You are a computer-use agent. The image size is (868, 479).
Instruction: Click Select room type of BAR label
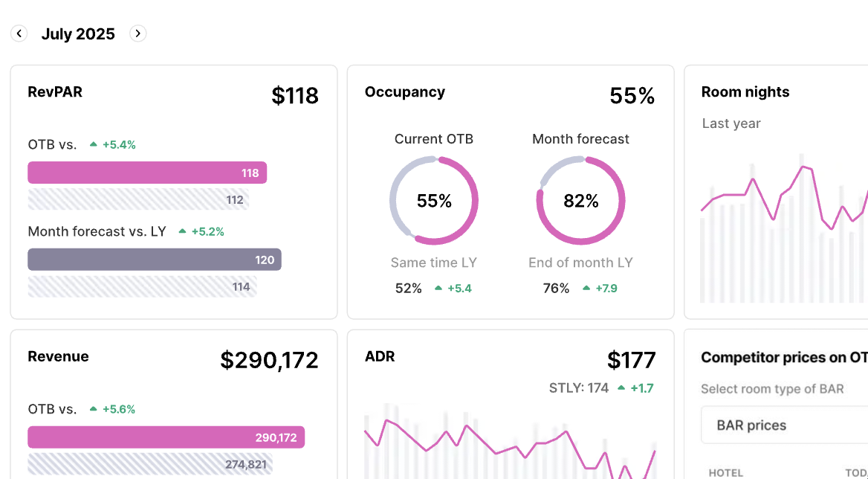(772, 389)
